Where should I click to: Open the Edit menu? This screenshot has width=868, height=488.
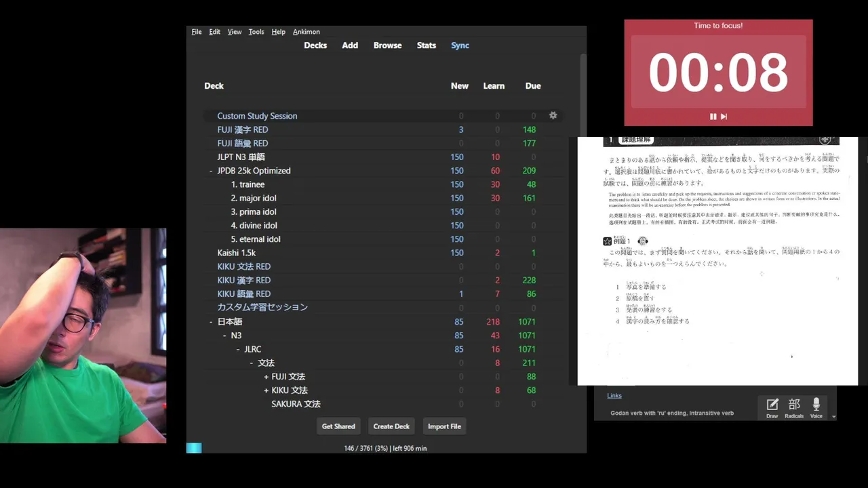pos(214,32)
